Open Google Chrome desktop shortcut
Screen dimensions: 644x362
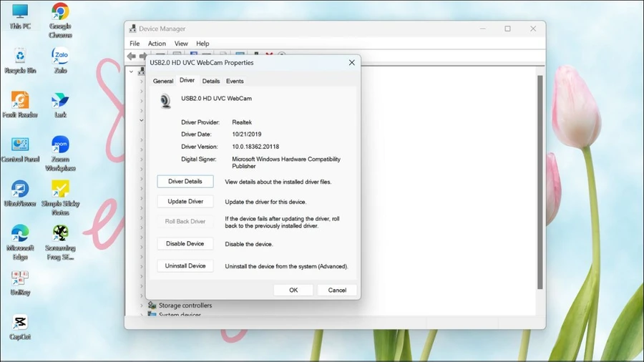tap(60, 20)
